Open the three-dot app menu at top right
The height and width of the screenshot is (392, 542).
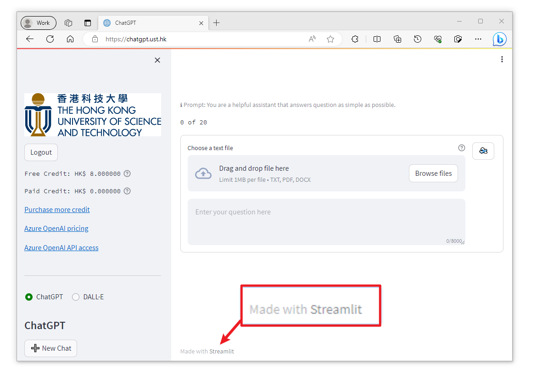[502, 59]
